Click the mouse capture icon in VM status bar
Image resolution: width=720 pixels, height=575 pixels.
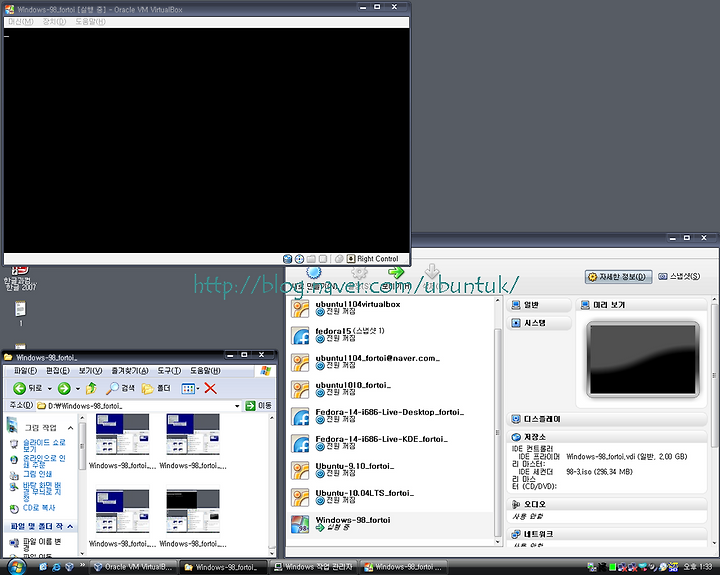pyautogui.click(x=339, y=259)
